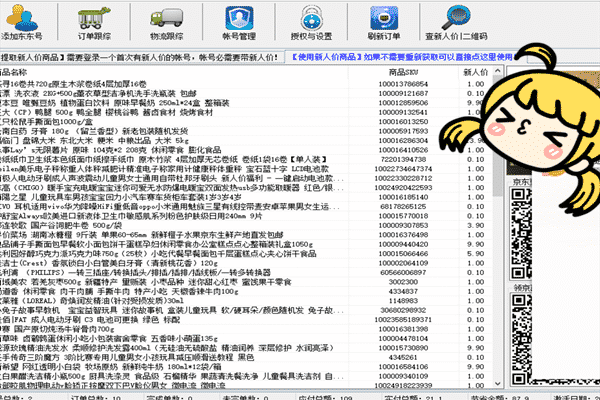The image size is (600, 400).
Task: Select SKU cell 100009440420
Action: (x=403, y=244)
